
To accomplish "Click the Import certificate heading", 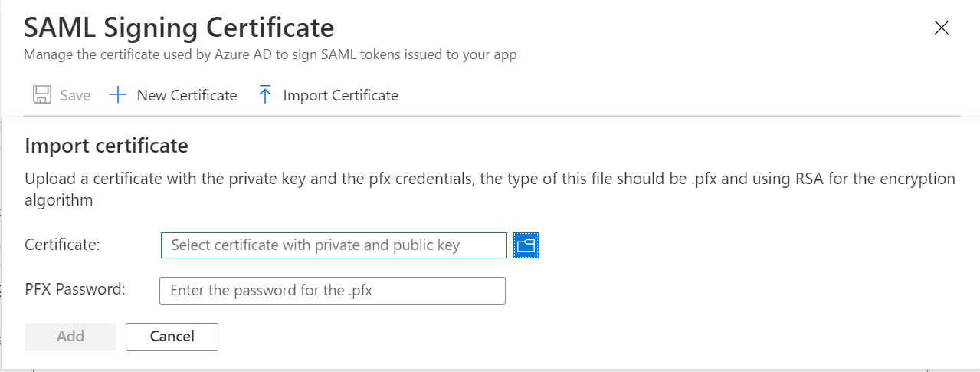I will pyautogui.click(x=107, y=145).
